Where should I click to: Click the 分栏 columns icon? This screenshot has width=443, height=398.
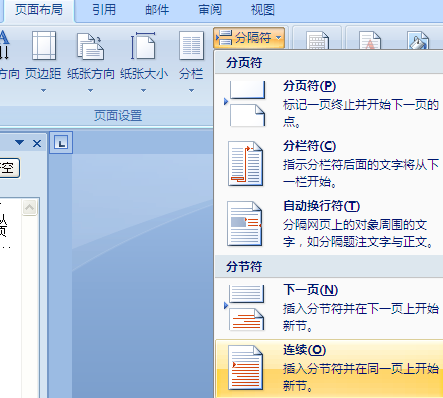pos(191,46)
